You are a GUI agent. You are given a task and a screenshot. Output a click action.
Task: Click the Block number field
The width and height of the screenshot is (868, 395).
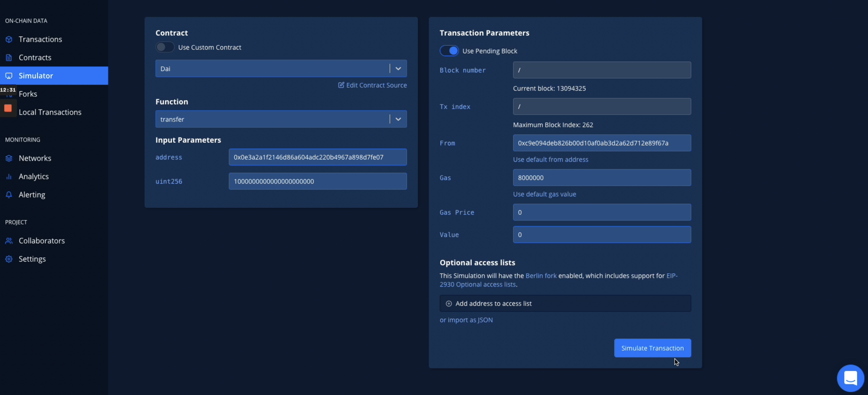pyautogui.click(x=602, y=70)
